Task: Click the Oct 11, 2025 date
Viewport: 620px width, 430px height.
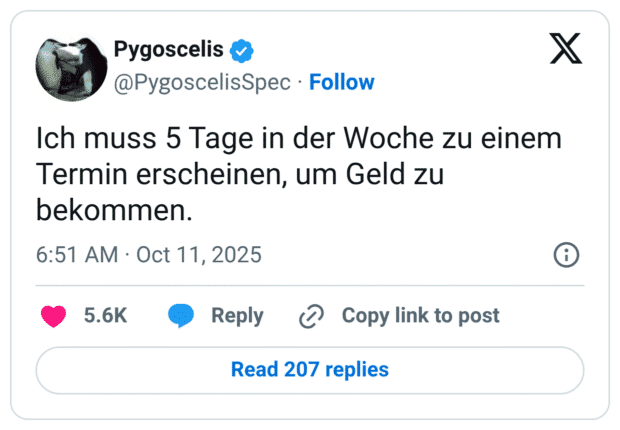Action: pyautogui.click(x=199, y=255)
